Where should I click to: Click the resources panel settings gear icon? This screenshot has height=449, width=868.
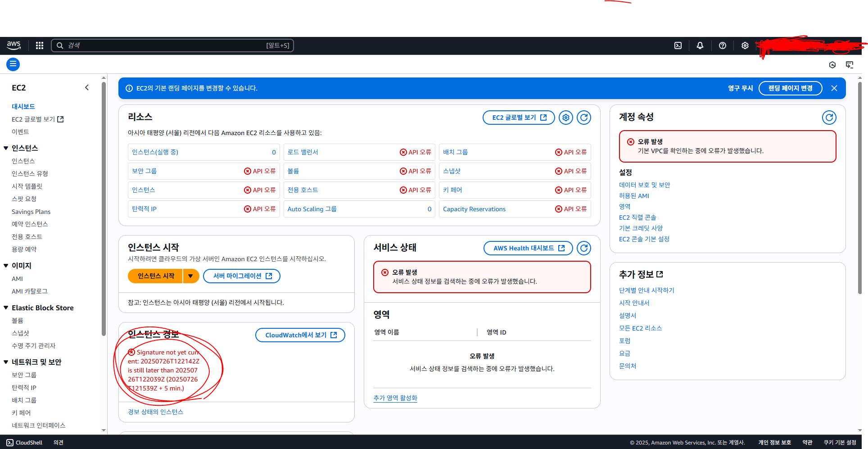click(566, 118)
